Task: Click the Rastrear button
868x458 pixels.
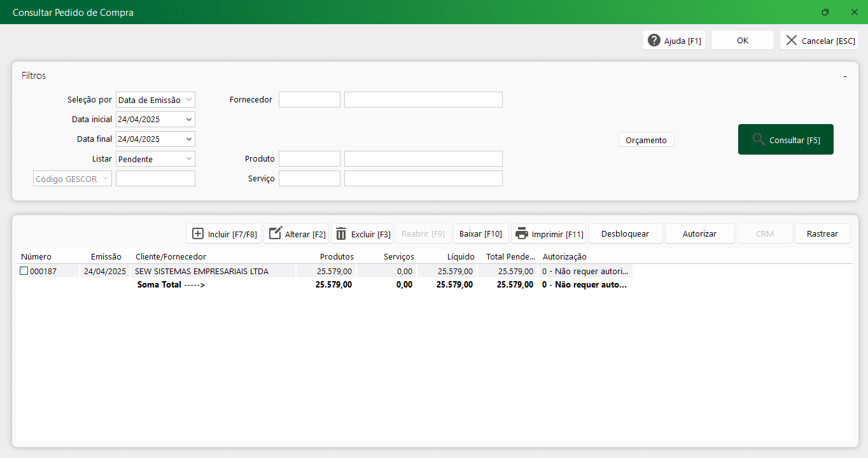Action: [x=822, y=234]
